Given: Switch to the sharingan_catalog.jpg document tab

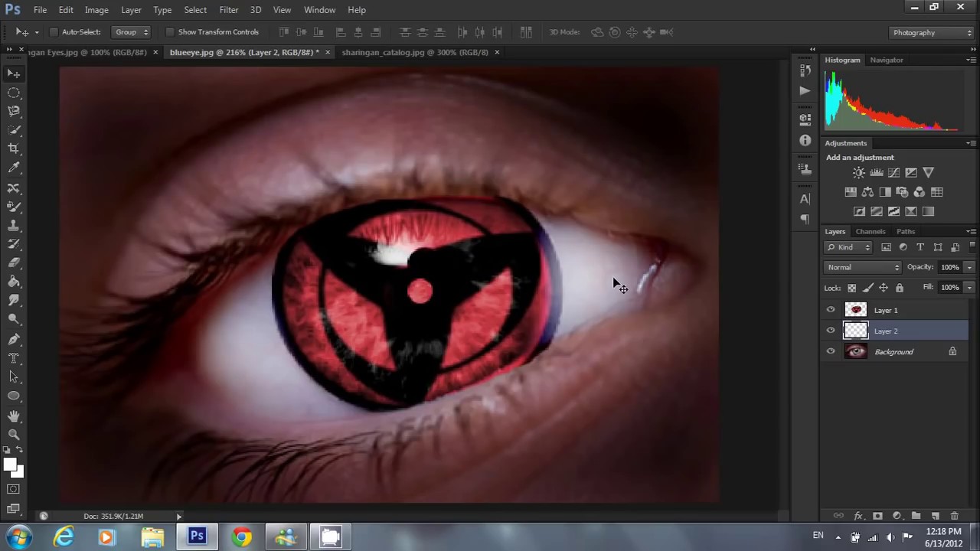Looking at the screenshot, I should 415,52.
